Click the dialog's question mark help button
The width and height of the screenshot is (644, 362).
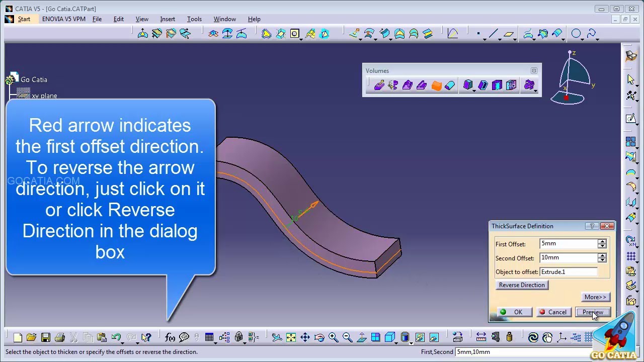pos(592,226)
